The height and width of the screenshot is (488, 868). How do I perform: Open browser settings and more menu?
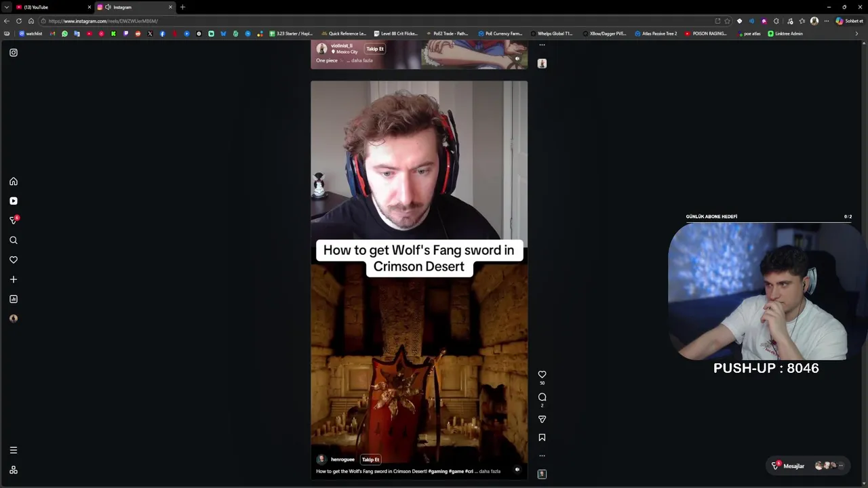(827, 21)
